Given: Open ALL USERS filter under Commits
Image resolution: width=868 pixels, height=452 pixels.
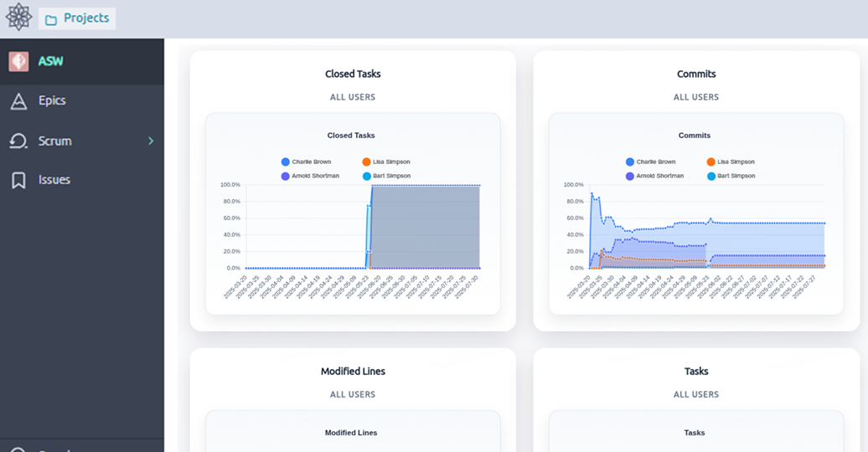Looking at the screenshot, I should click(696, 97).
